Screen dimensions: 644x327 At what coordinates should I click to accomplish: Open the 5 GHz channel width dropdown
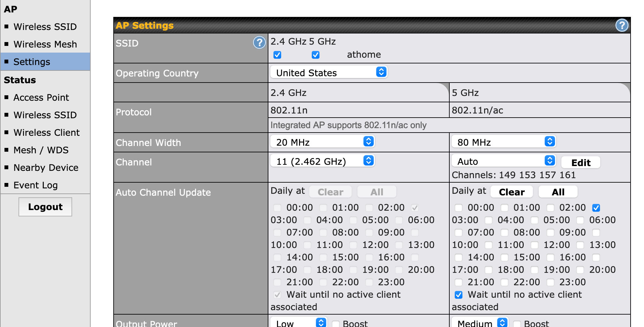click(x=504, y=142)
